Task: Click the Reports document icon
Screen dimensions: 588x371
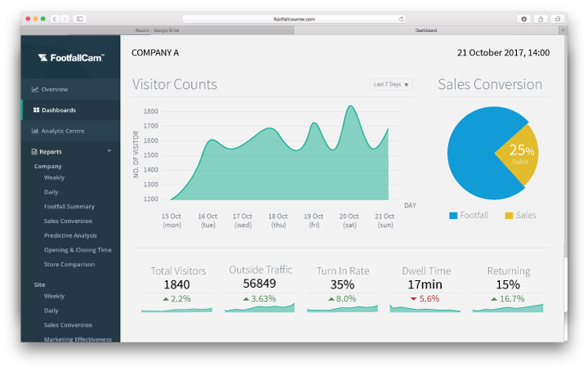Action: click(34, 151)
